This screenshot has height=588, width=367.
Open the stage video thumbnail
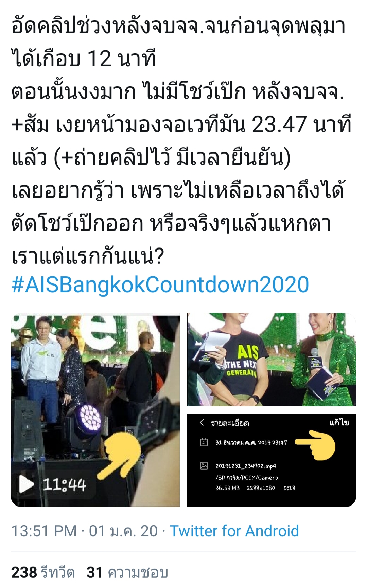point(95,410)
